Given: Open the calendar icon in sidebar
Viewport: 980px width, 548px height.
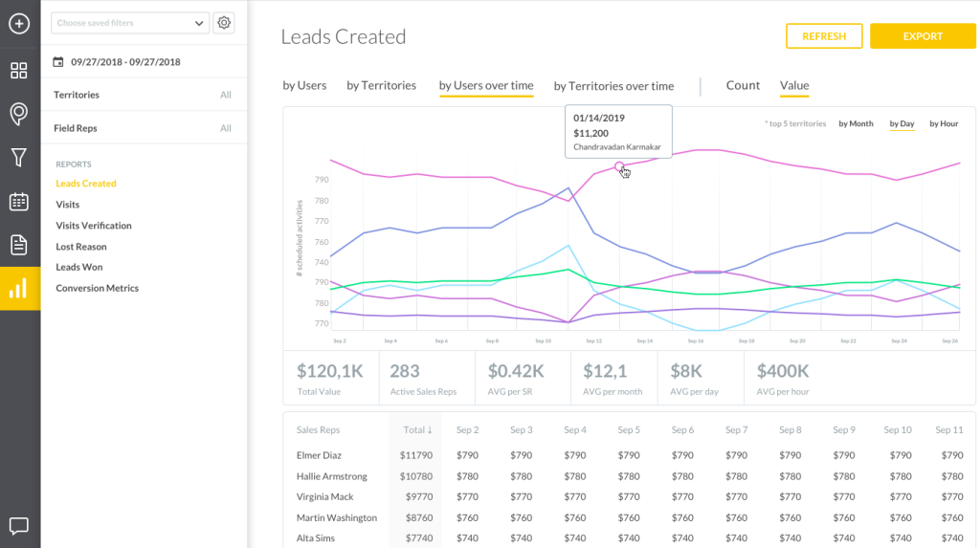Looking at the screenshot, I should click(19, 202).
